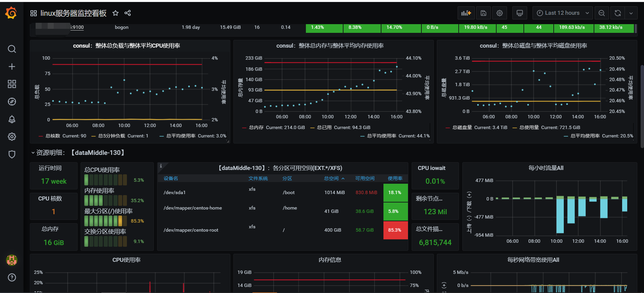
Task: Click the green 18.1% usage cell
Action: pyautogui.click(x=396, y=192)
